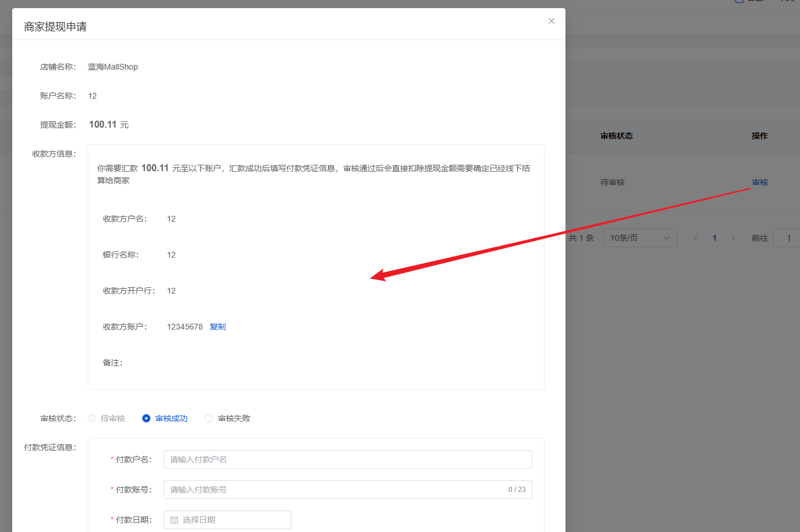
Task: Focus the 付款账号 input field
Action: (x=348, y=490)
